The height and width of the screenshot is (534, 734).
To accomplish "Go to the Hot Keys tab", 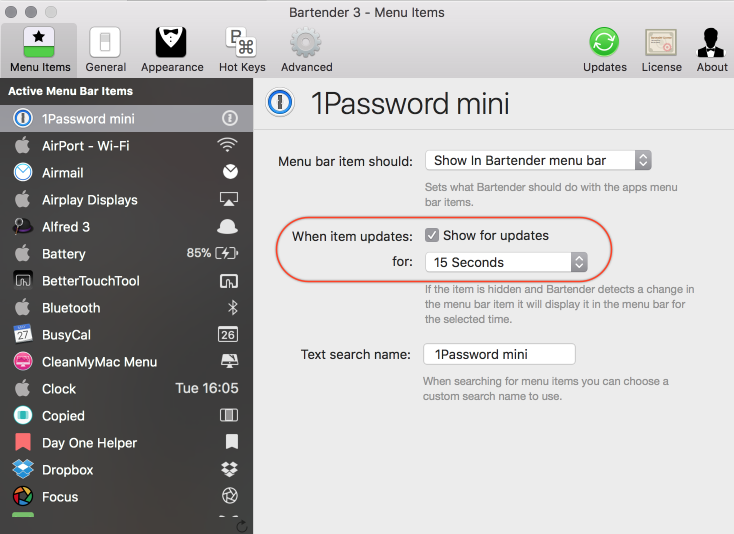I will tap(242, 50).
